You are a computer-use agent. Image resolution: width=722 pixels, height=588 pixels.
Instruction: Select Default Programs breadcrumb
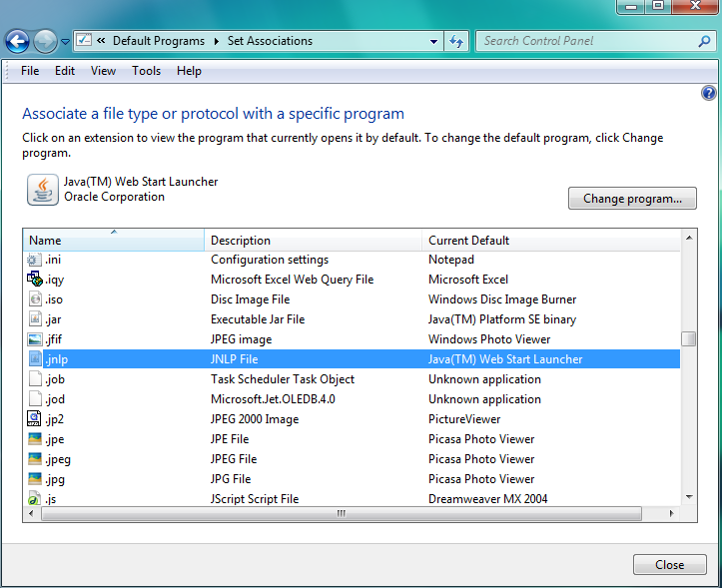159,41
